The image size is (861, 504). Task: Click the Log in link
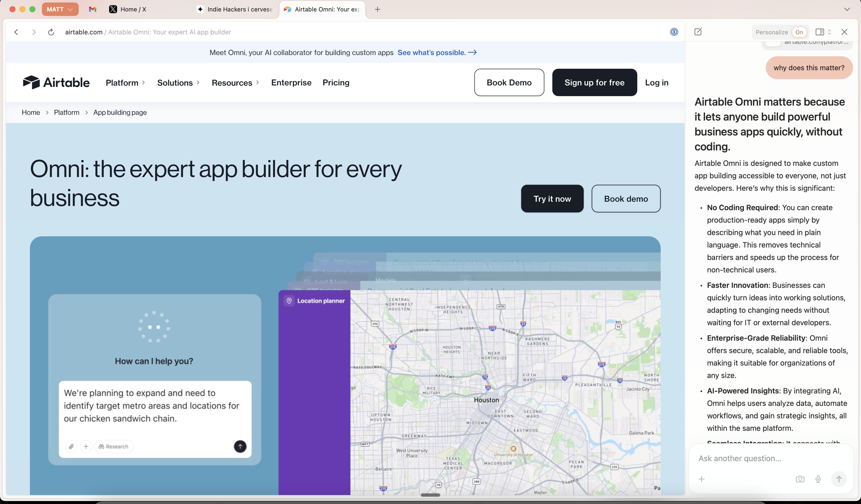657,83
